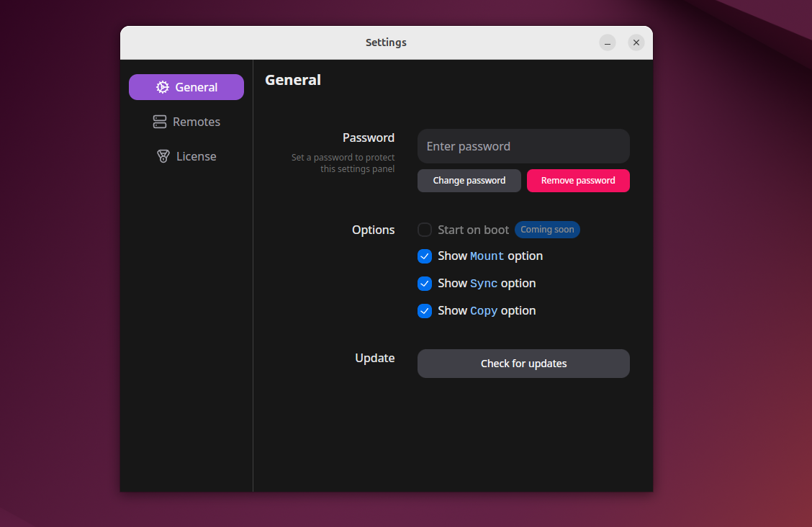This screenshot has width=812, height=527.
Task: Click the Remove password button
Action: click(x=578, y=181)
